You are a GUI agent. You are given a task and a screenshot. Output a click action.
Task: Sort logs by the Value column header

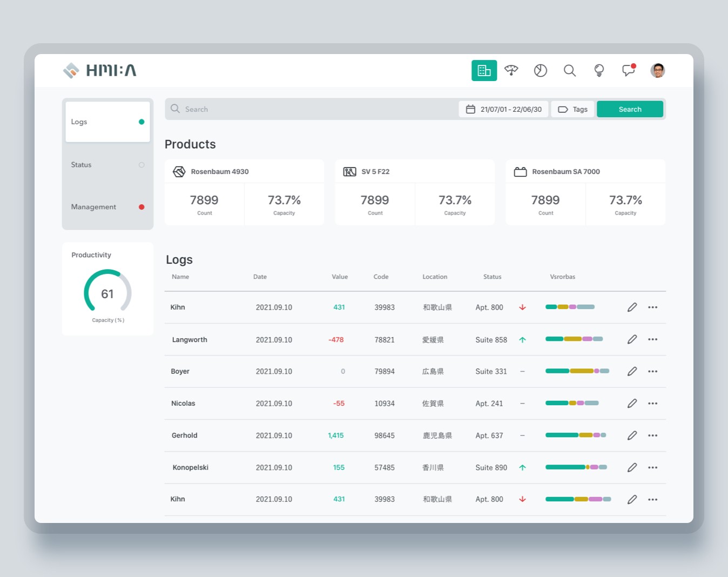coord(340,277)
